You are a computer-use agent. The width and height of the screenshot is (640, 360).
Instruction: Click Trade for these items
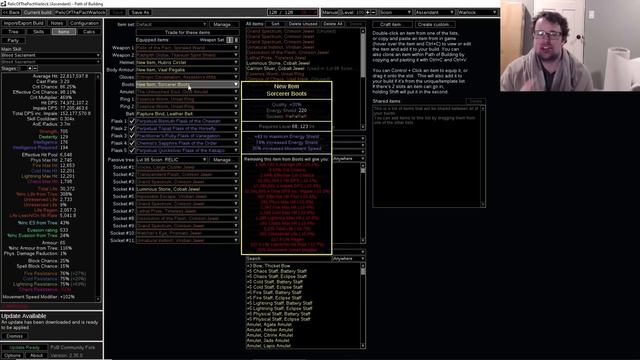[187, 32]
